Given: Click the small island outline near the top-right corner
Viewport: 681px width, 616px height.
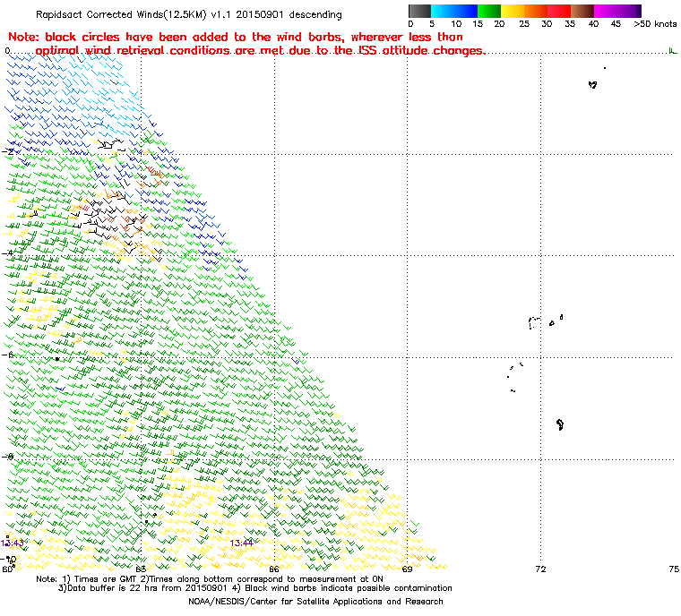Looking at the screenshot, I should 593,85.
